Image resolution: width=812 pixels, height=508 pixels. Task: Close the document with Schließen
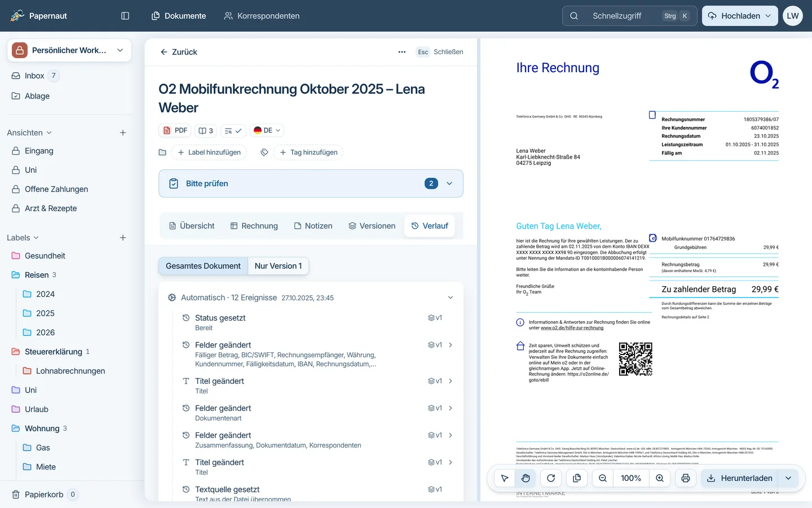(440, 52)
